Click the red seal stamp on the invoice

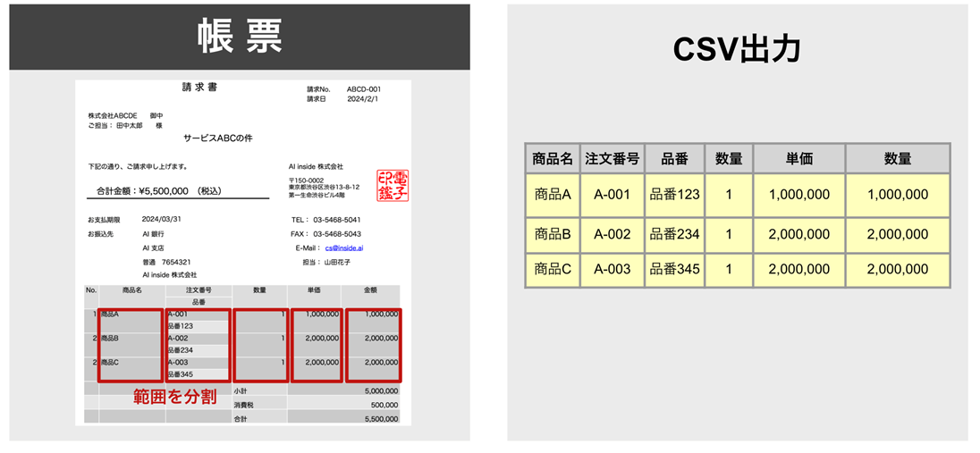(x=393, y=185)
